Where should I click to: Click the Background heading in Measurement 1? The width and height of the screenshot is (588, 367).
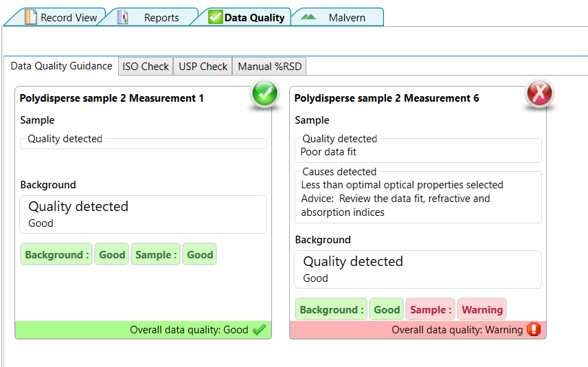48,185
